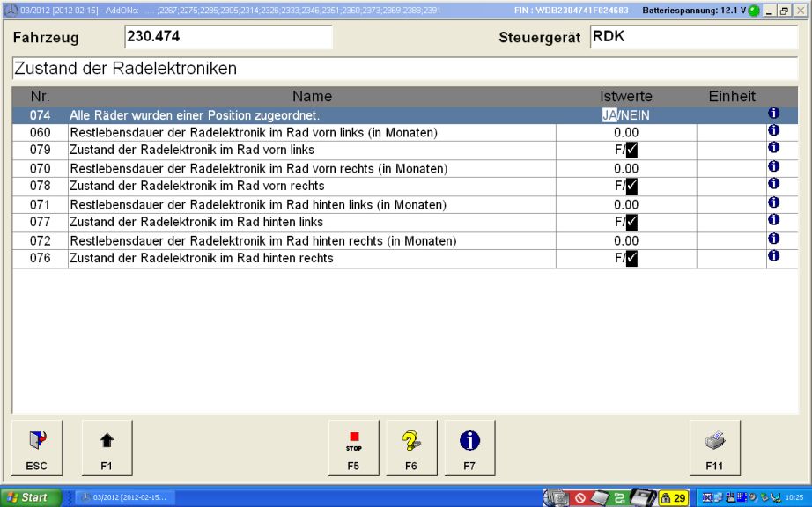
Task: Click the Istwerte column header
Action: 625,96
